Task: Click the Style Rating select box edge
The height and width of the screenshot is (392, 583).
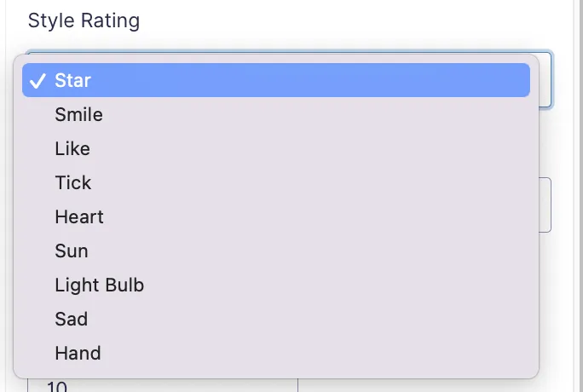Action: click(x=545, y=78)
